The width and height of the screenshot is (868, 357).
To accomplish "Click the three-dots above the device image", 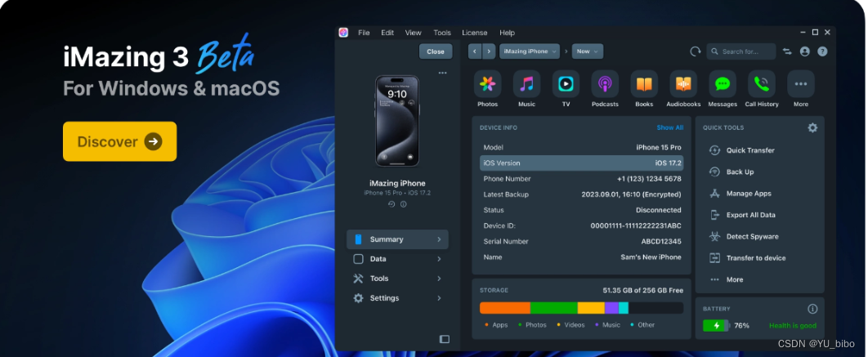I will pos(442,73).
